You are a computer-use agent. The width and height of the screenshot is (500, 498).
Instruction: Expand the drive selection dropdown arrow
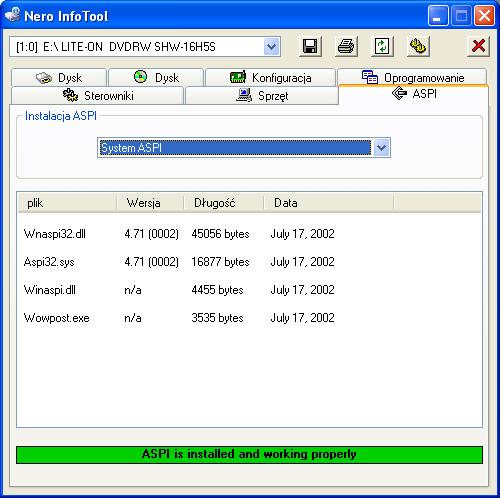[x=272, y=47]
